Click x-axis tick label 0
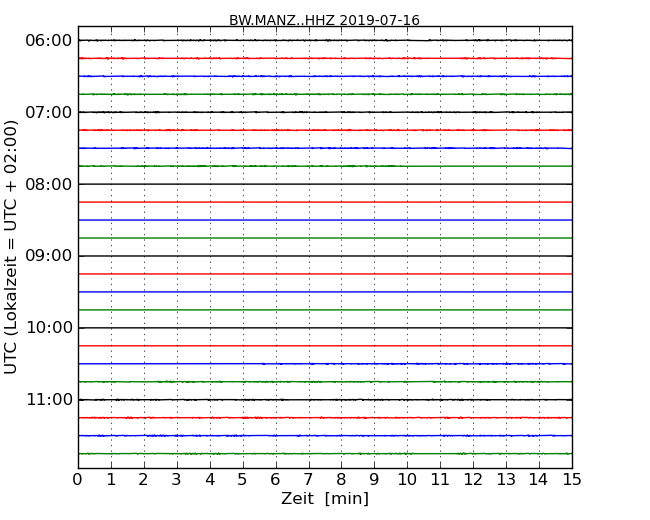The height and width of the screenshot is (520, 650). pyautogui.click(x=78, y=480)
